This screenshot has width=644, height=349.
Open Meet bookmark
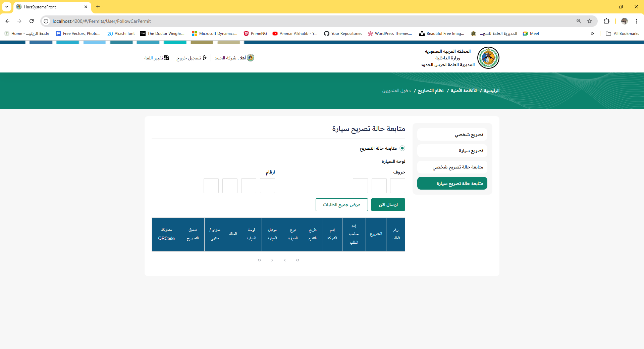pyautogui.click(x=531, y=34)
